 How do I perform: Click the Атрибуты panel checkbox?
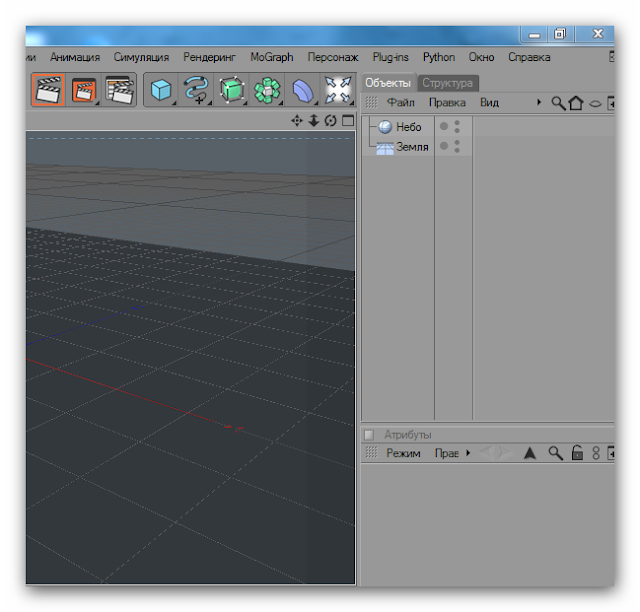[369, 435]
